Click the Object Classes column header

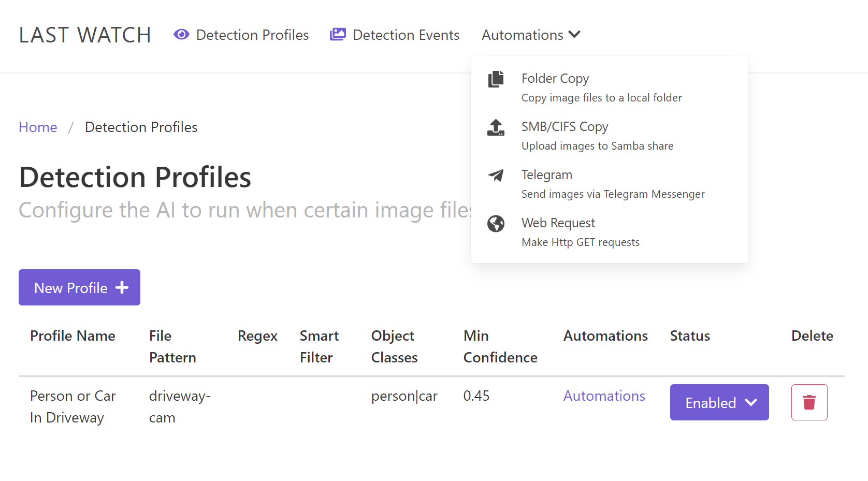coord(394,346)
